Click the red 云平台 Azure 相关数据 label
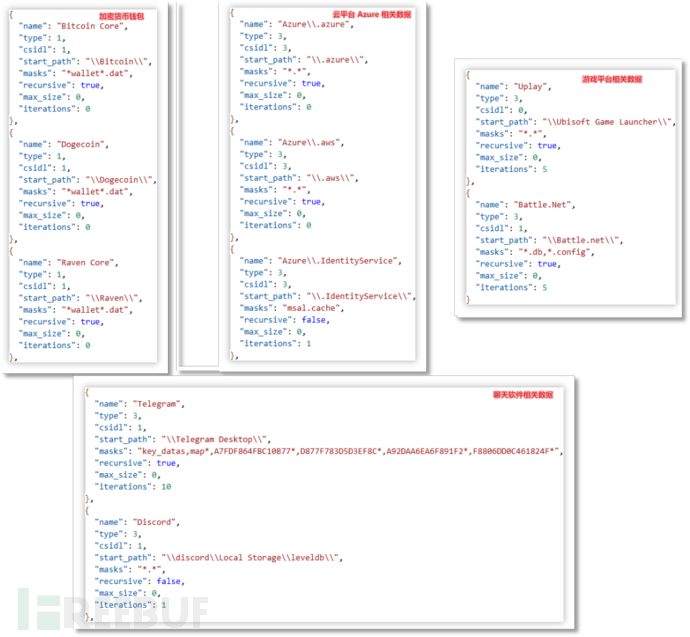690x637 pixels. [369, 15]
